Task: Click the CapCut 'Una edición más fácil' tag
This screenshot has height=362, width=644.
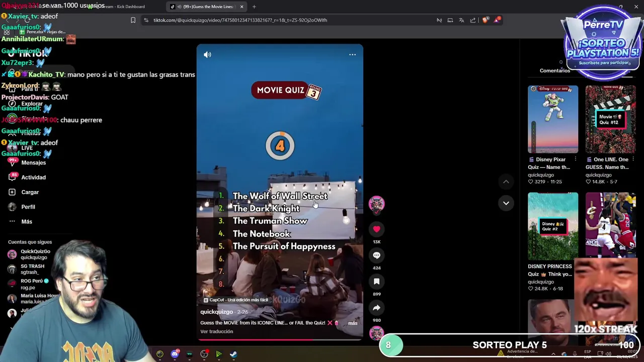Action: click(235, 300)
